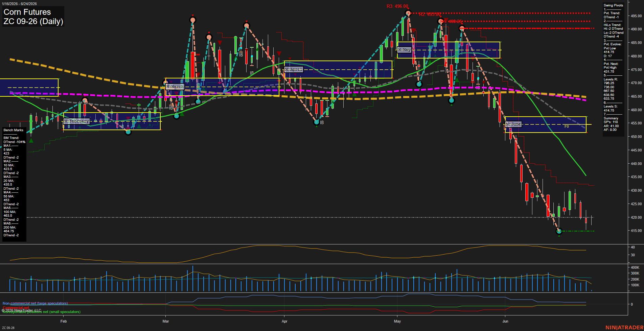The width and height of the screenshot is (644, 331).
Task: Select the swing low pivot marker near 415.00
Action: tap(559, 231)
